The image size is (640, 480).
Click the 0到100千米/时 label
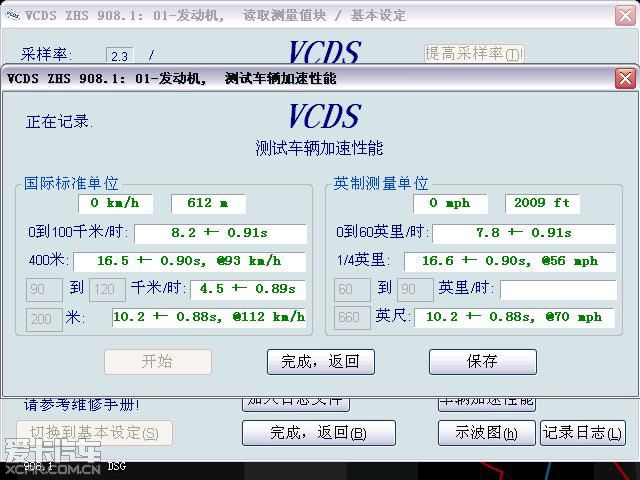pos(78,232)
